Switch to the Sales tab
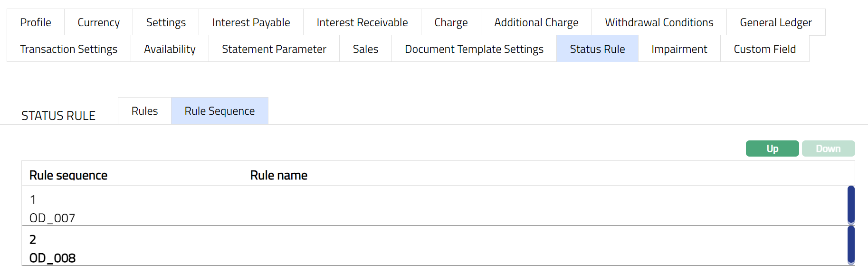 (x=365, y=49)
